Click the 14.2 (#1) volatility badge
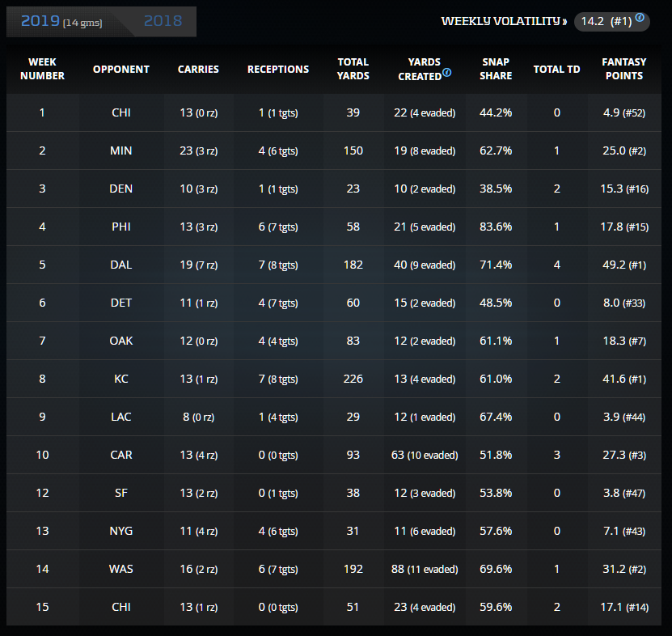The width and height of the screenshot is (672, 636). 612,22
